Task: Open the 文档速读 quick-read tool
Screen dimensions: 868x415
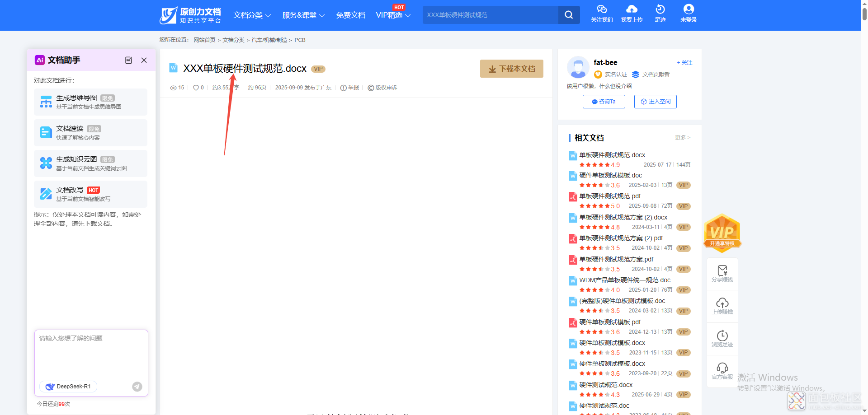Action: click(x=90, y=132)
